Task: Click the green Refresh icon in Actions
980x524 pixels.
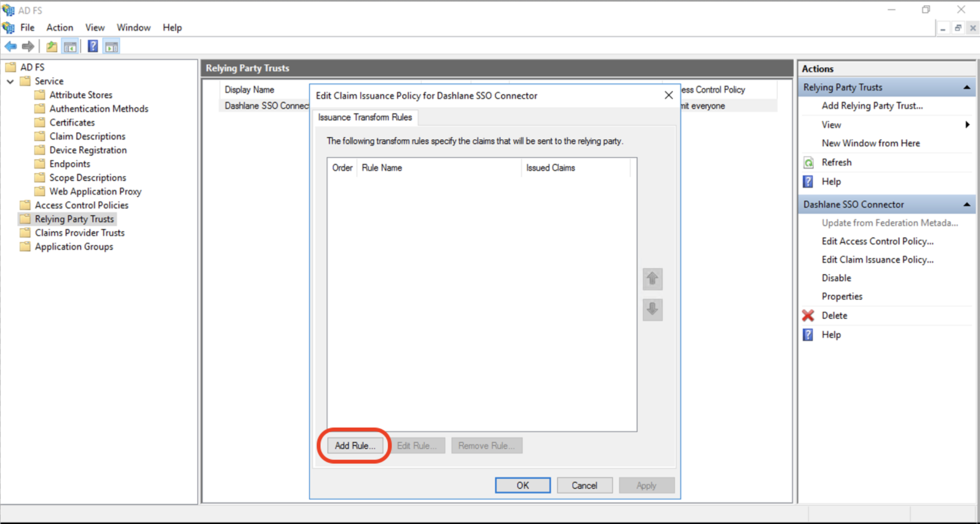Action: coord(808,163)
